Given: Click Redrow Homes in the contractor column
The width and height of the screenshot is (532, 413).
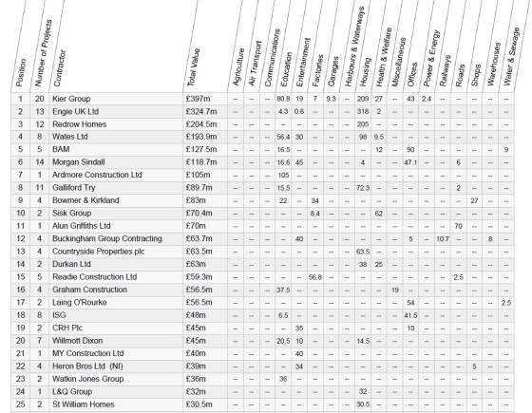Looking at the screenshot, I should (x=80, y=124).
